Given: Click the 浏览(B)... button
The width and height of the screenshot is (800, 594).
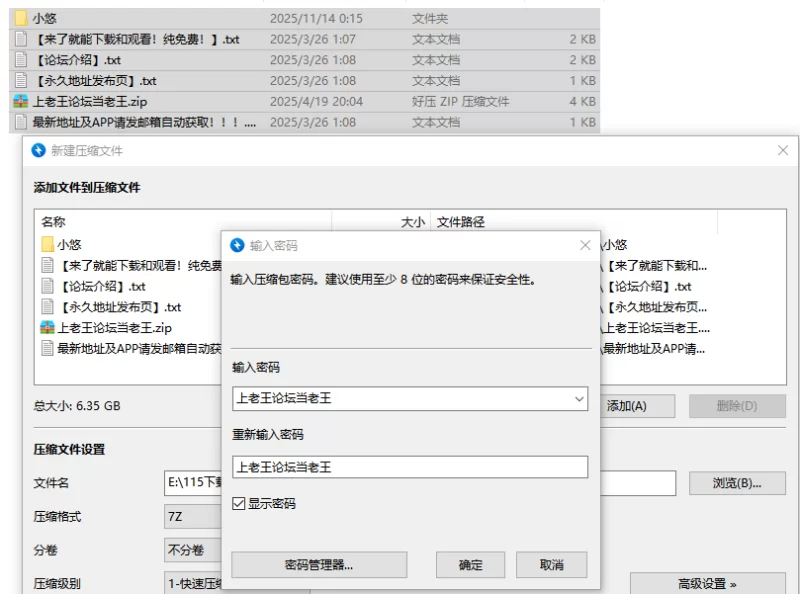Looking at the screenshot, I should coord(736,483).
